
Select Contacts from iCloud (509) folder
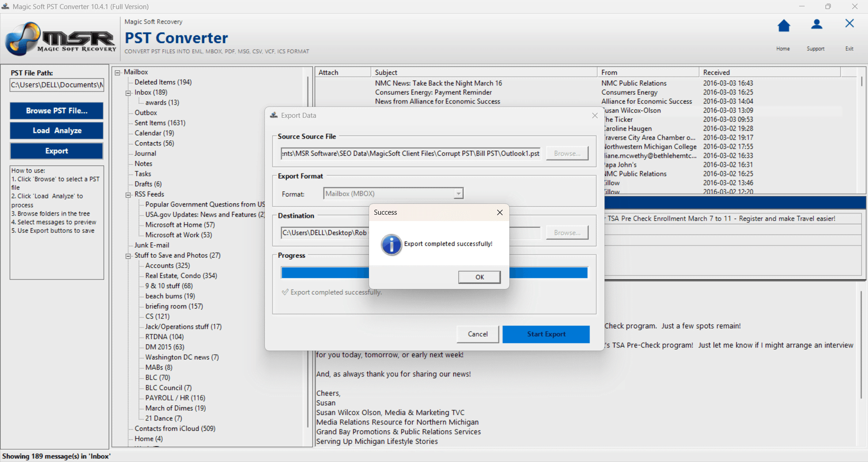pos(175,428)
